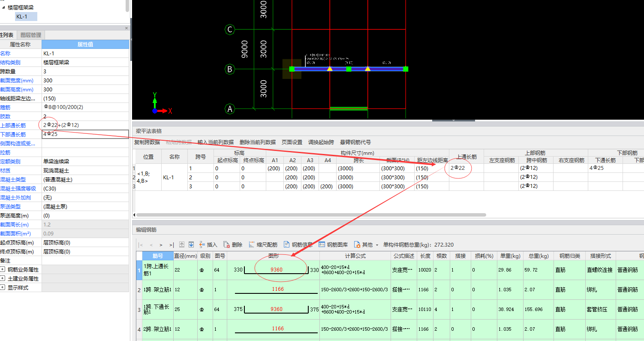
Task: Click 删除当前列数据 button
Action: click(258, 142)
